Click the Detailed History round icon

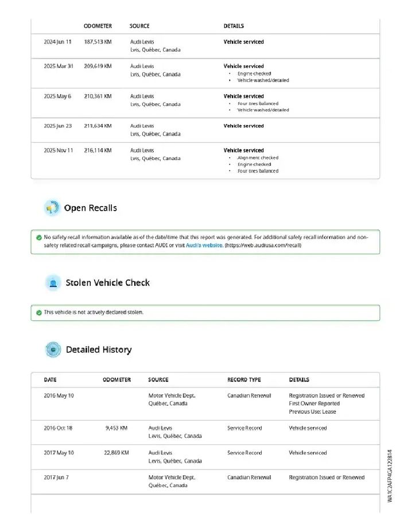[x=53, y=350]
